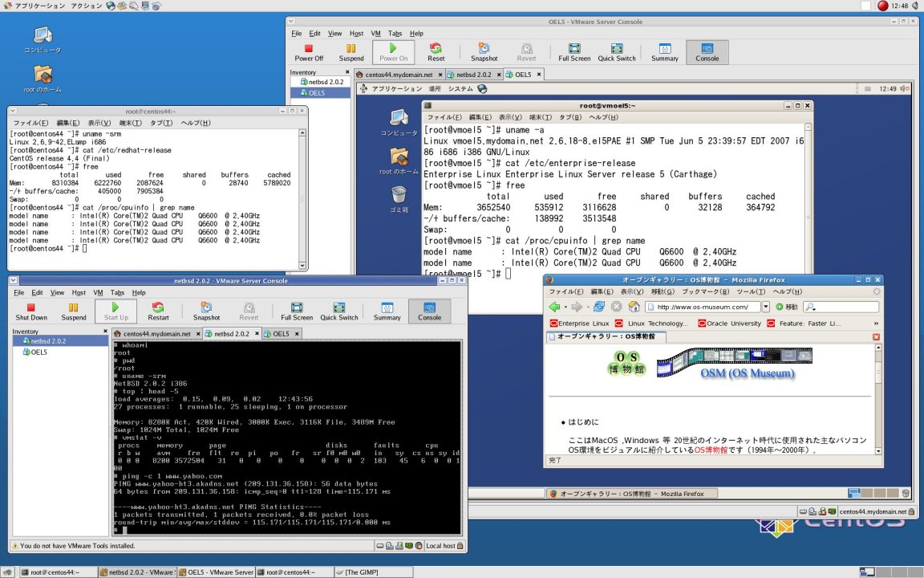Reload the page in Firefox
Screen dimensions: 924x578
click(x=599, y=307)
